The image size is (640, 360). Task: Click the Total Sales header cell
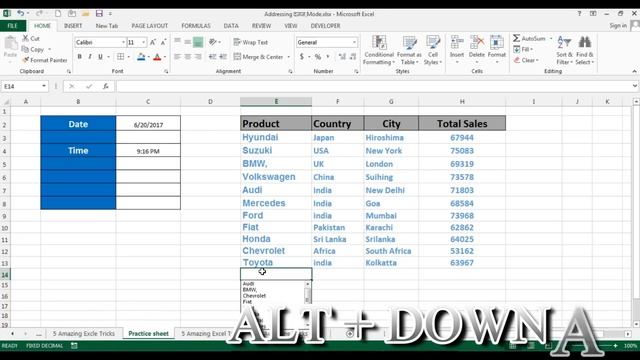[462, 123]
